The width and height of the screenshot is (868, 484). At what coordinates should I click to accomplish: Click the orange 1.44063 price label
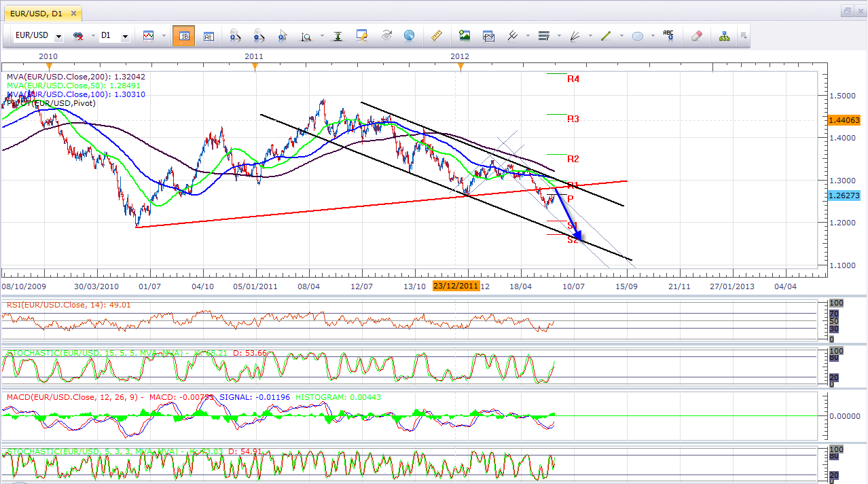[x=844, y=120]
